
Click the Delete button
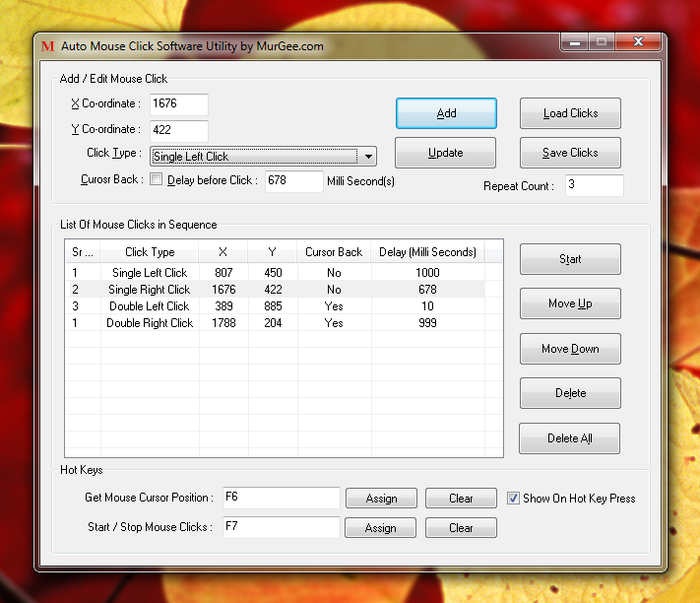[570, 393]
